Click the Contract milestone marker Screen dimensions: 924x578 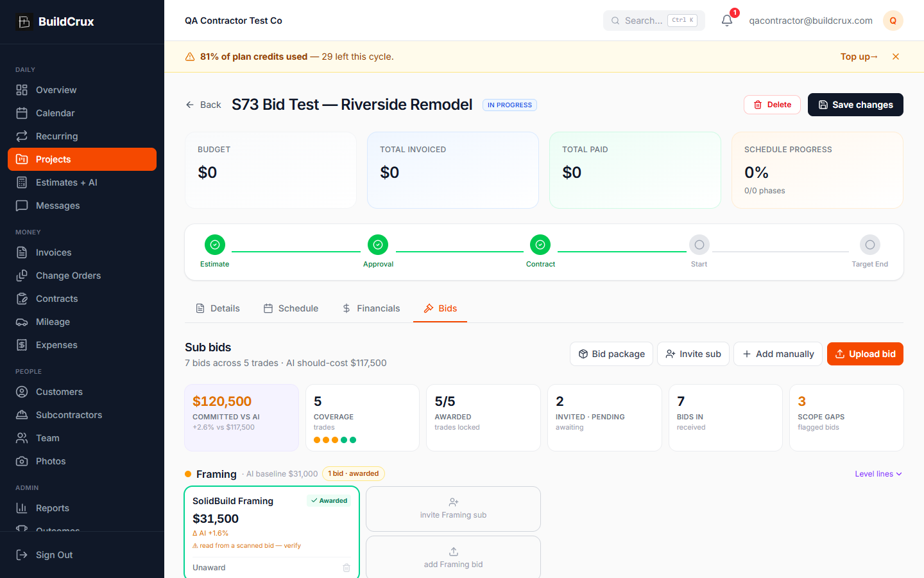540,245
